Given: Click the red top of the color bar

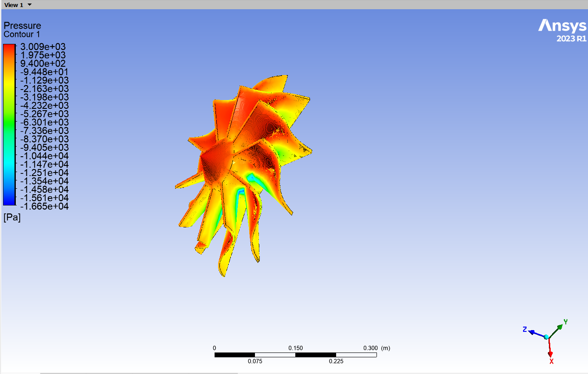Looking at the screenshot, I should 9,48.
